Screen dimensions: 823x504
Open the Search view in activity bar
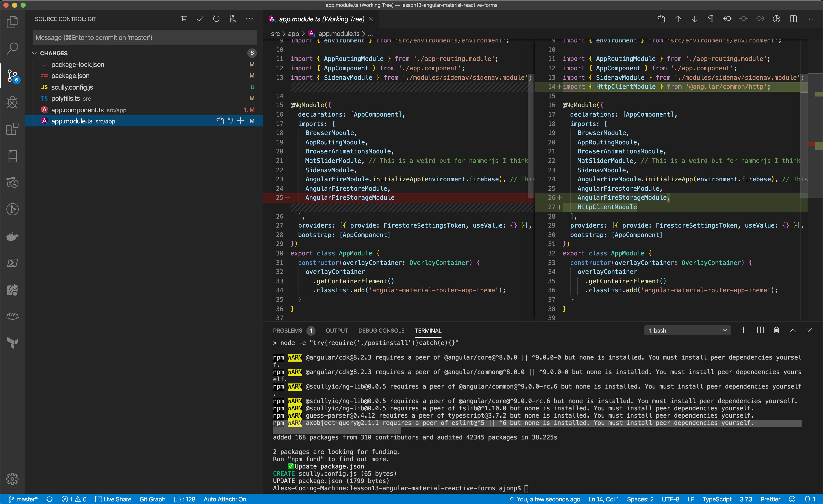pos(12,48)
